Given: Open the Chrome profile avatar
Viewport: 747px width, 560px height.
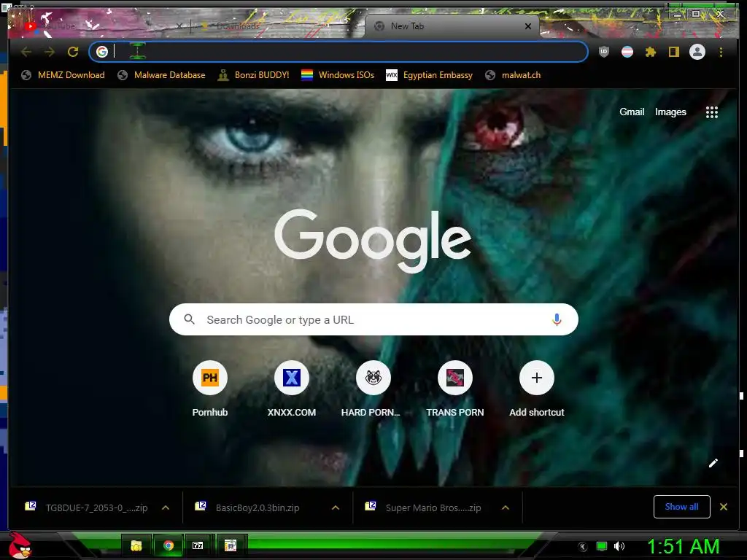Looking at the screenshot, I should point(697,52).
